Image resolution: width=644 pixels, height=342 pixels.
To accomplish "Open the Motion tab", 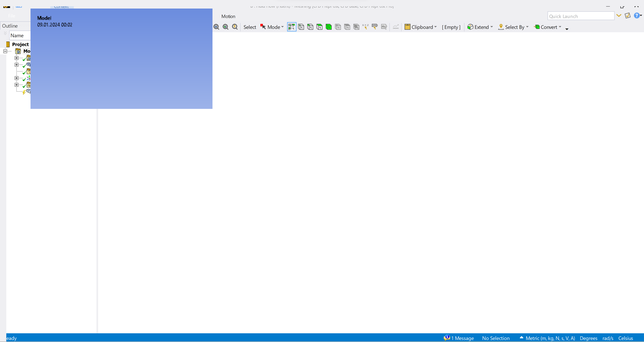I will [228, 16].
